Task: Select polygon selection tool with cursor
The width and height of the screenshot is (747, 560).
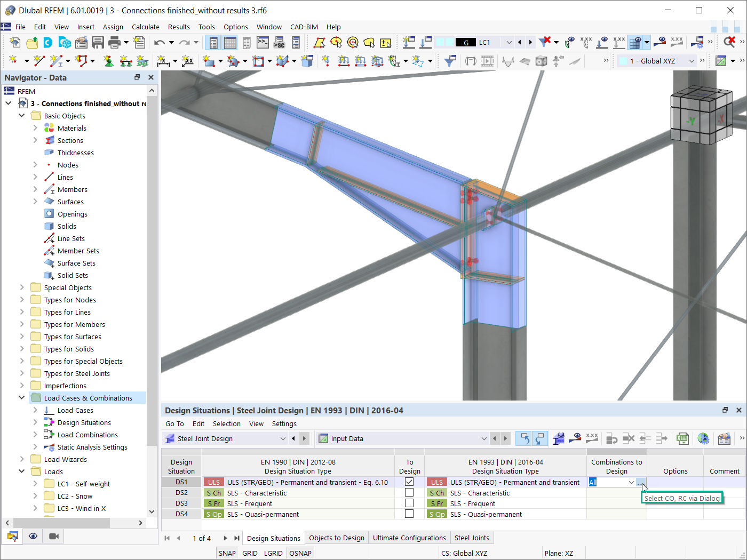Action: pyautogui.click(x=369, y=42)
